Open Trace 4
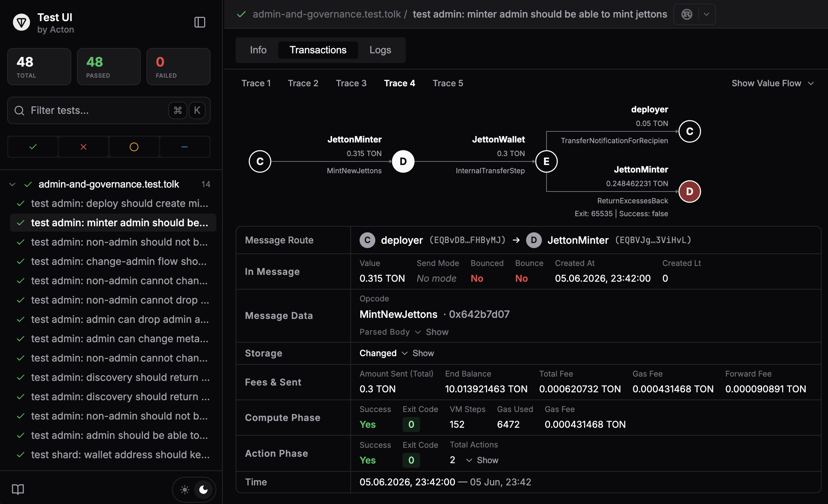The height and width of the screenshot is (504, 828). (x=399, y=83)
